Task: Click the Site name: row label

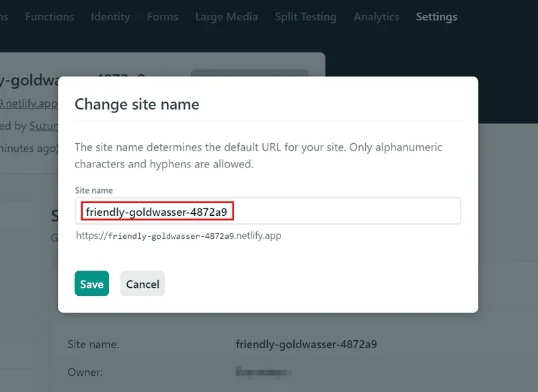Action: (x=93, y=344)
